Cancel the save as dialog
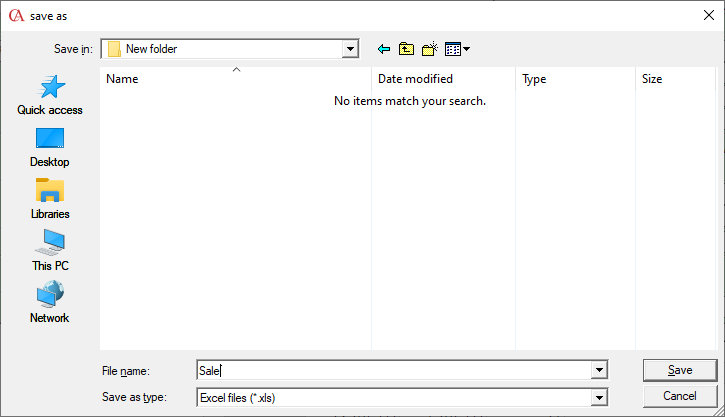 [x=680, y=396]
